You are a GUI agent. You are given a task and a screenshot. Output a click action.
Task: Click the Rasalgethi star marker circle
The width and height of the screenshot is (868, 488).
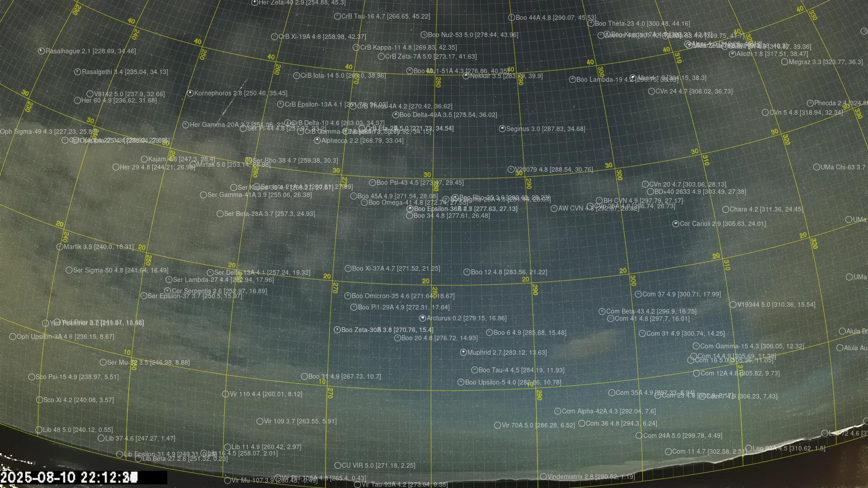[x=77, y=72]
